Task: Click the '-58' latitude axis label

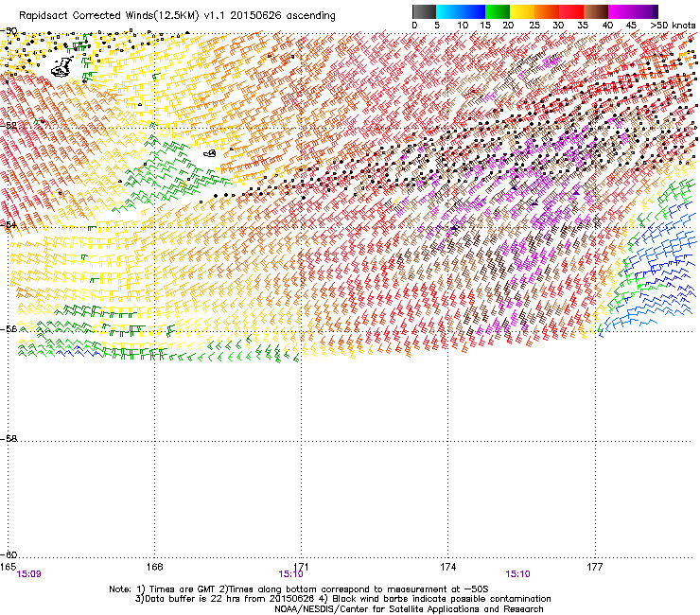Action: point(9,439)
